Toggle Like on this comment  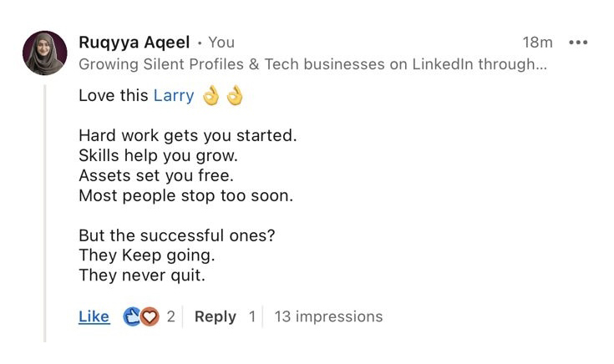coord(94,316)
